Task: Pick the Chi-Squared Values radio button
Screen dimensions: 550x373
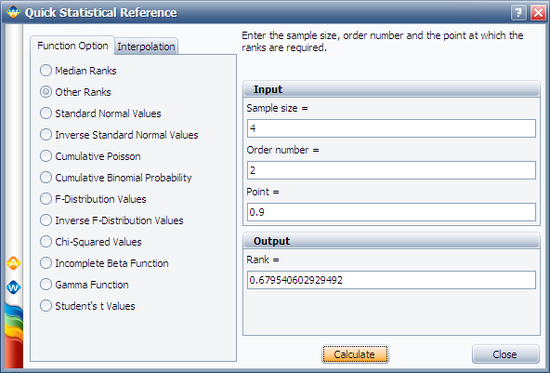Action: (90, 242)
